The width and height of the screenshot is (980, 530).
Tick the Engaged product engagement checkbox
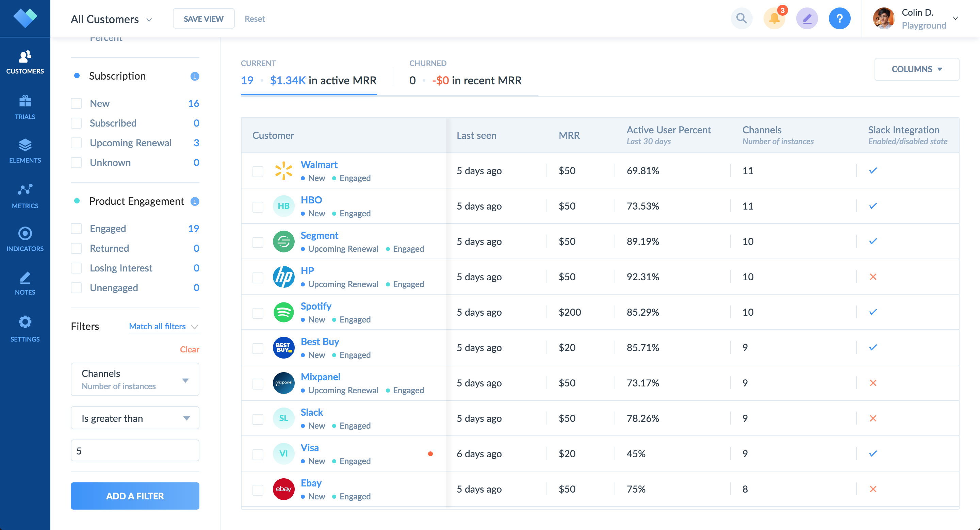[x=77, y=229]
